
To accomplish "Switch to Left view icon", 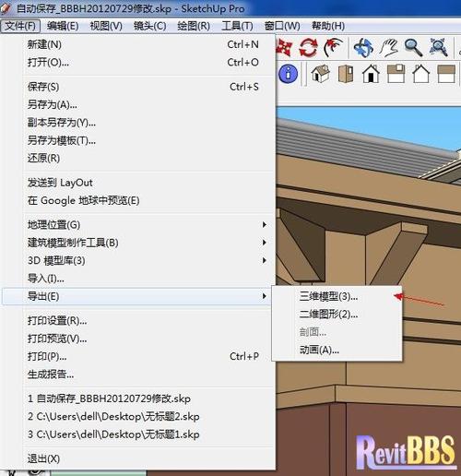I will click(446, 74).
